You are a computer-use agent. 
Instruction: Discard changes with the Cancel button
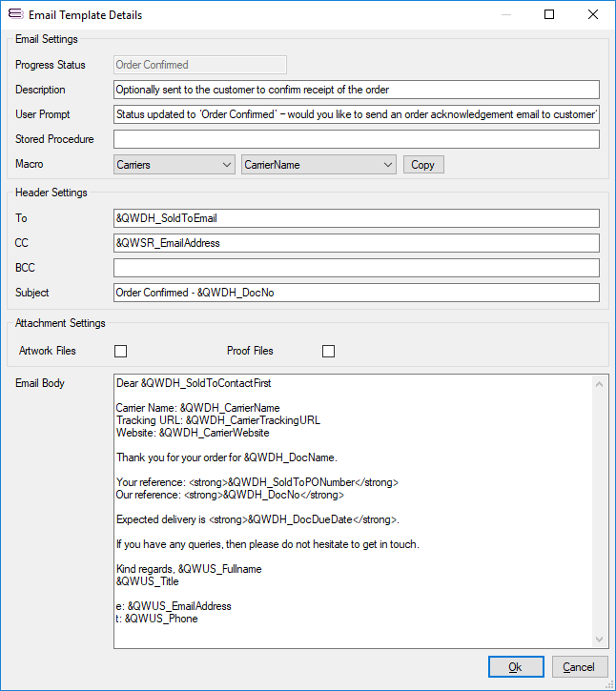579,667
